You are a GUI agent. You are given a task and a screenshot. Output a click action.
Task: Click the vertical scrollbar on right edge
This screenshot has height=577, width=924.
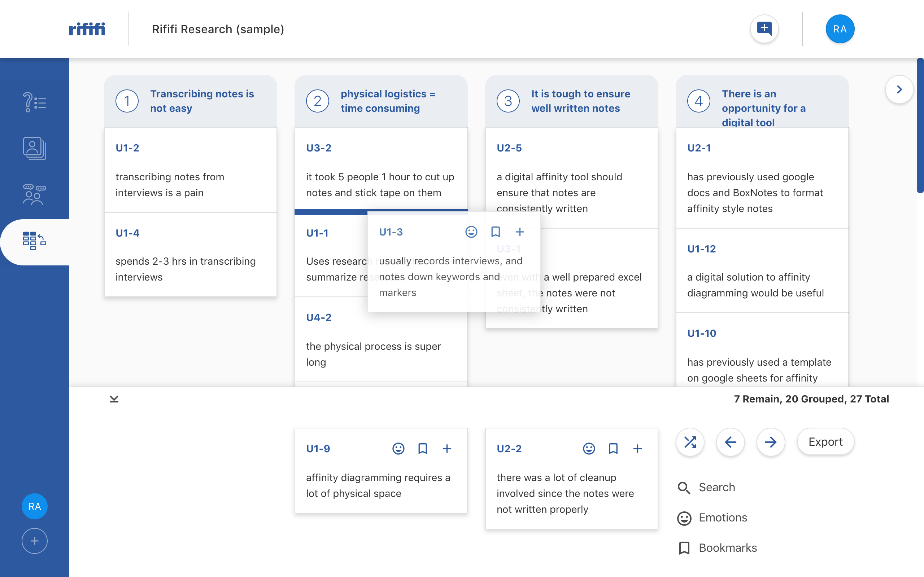click(920, 126)
